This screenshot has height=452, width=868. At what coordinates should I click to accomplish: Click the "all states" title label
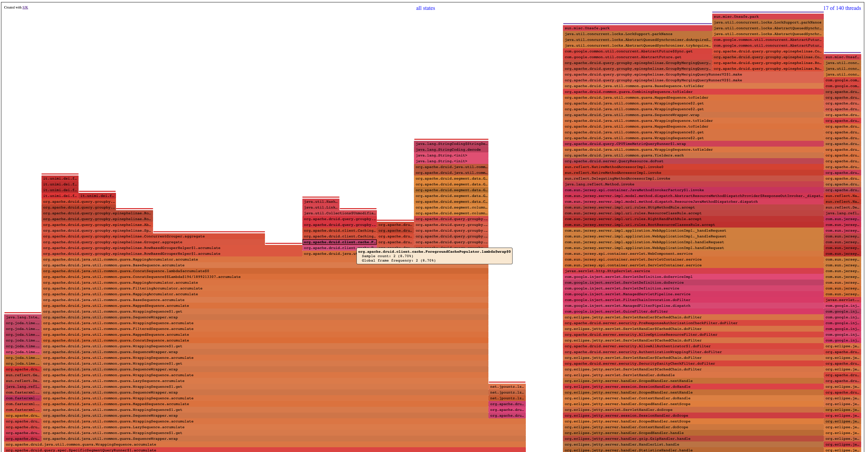426,8
